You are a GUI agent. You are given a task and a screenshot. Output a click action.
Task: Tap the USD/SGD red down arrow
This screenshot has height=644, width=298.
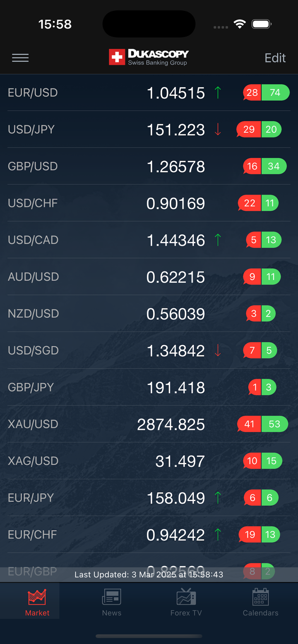(x=218, y=351)
